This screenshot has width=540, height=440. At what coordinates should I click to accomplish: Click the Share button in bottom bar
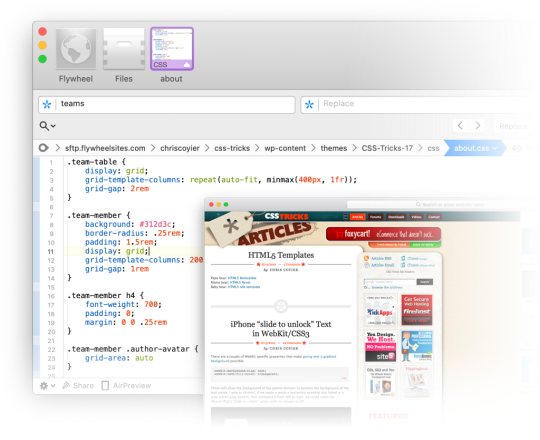coord(78,386)
